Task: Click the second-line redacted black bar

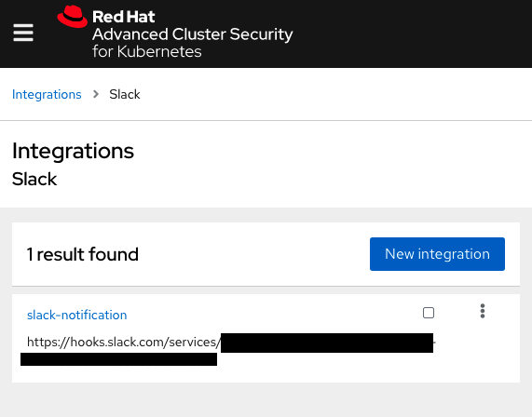Action: pos(118,359)
